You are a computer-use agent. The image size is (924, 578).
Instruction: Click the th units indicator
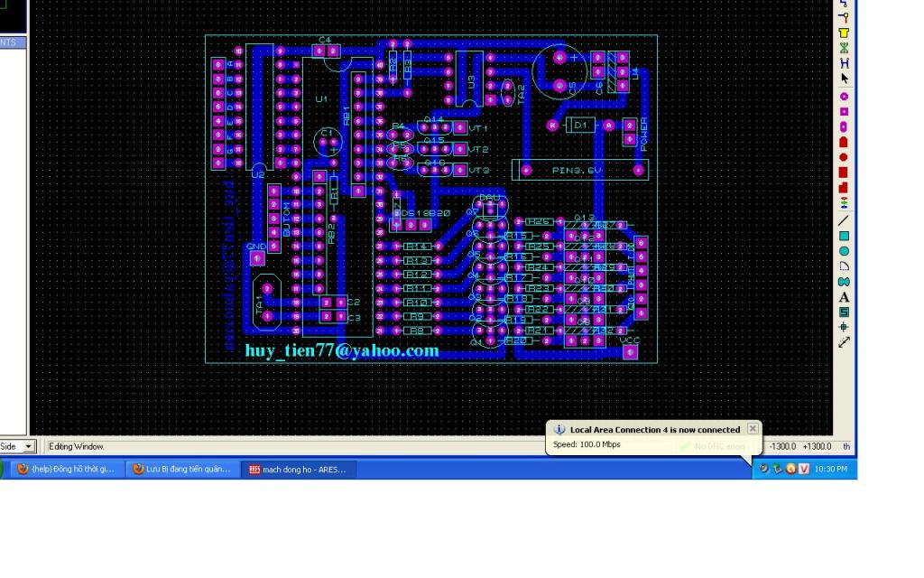click(846, 446)
